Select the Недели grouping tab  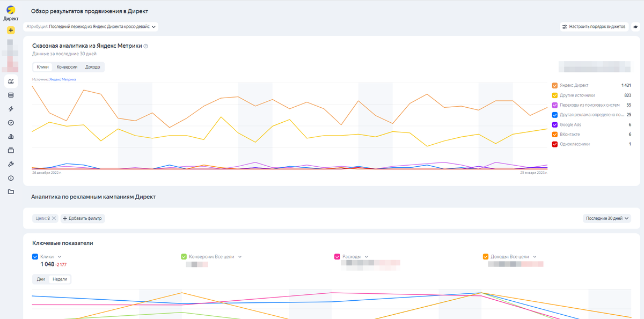pyautogui.click(x=60, y=279)
